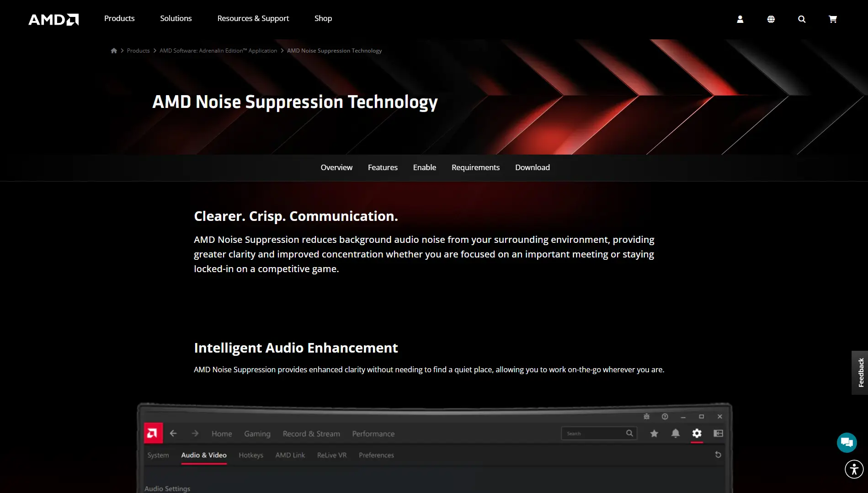
Task: Select the Hotkeys sub-tab
Action: coord(251,455)
